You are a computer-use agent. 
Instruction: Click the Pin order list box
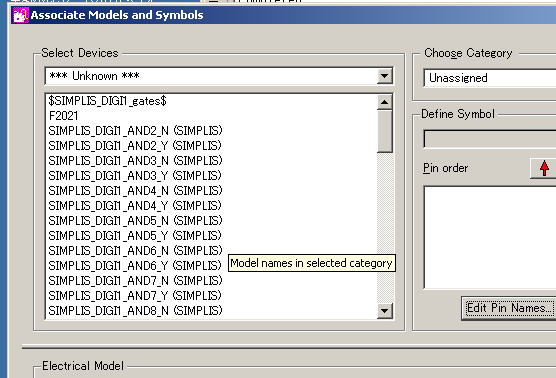(490, 237)
